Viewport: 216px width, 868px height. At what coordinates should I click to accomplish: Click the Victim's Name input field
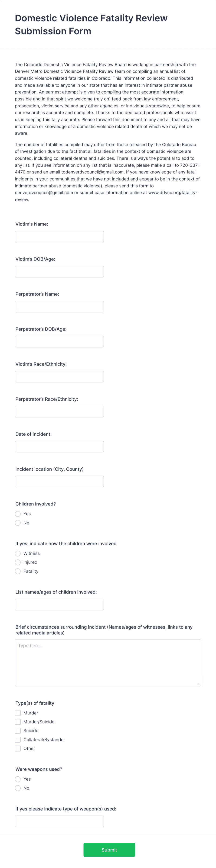coord(59,236)
